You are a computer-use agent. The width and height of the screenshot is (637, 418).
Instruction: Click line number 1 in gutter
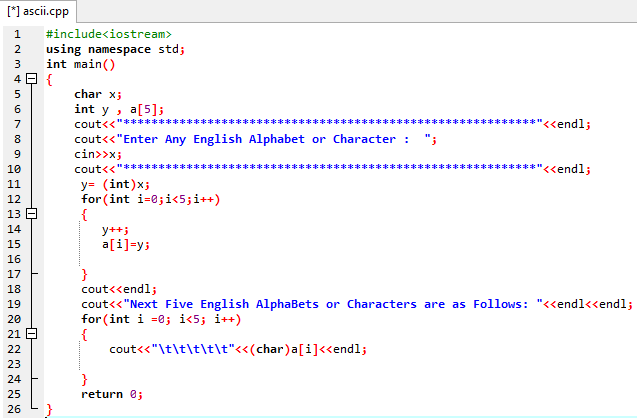pyautogui.click(x=17, y=34)
